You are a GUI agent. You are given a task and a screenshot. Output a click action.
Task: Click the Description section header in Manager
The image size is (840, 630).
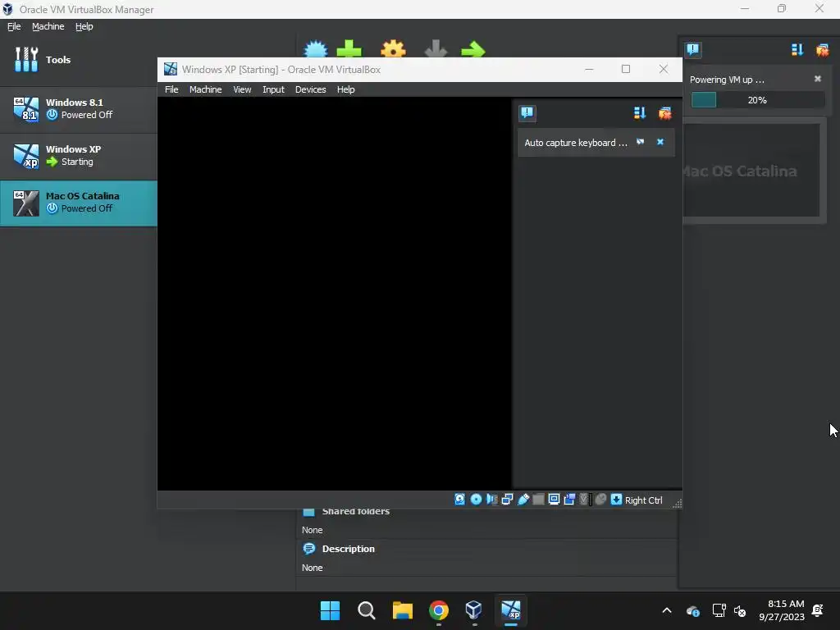pyautogui.click(x=348, y=549)
